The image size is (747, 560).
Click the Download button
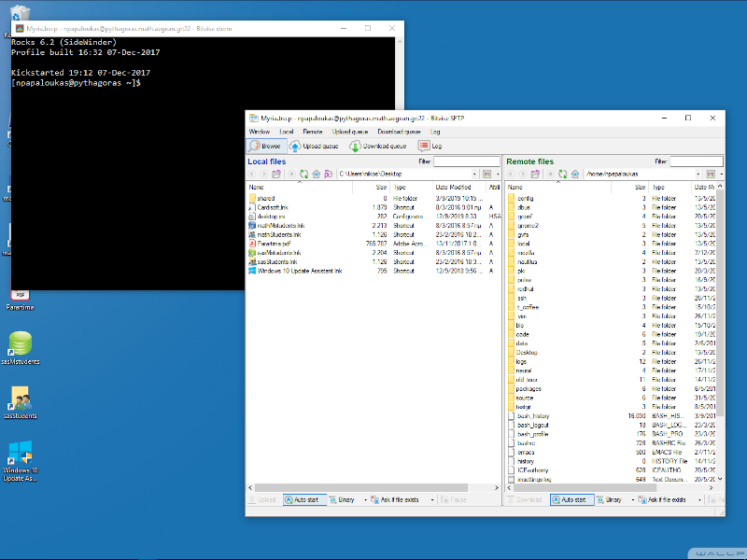[525, 499]
